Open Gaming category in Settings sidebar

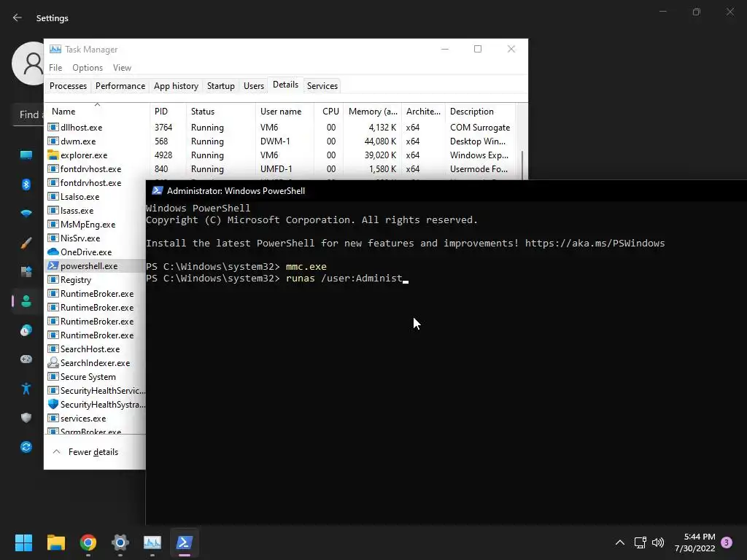[26, 359]
